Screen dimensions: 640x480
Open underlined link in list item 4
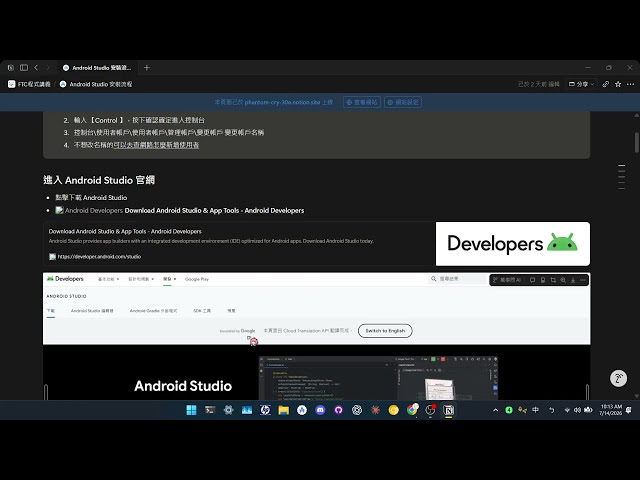click(156, 145)
